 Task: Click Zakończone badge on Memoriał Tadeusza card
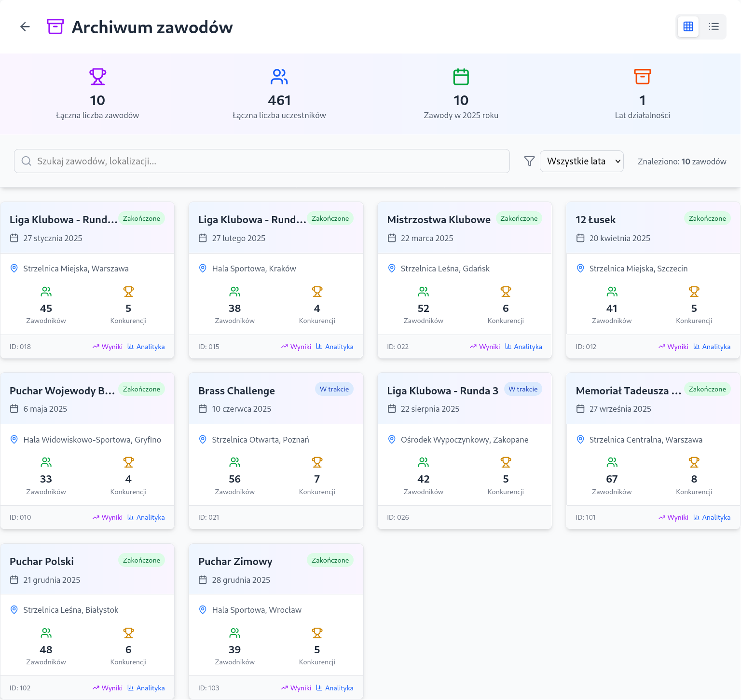707,389
